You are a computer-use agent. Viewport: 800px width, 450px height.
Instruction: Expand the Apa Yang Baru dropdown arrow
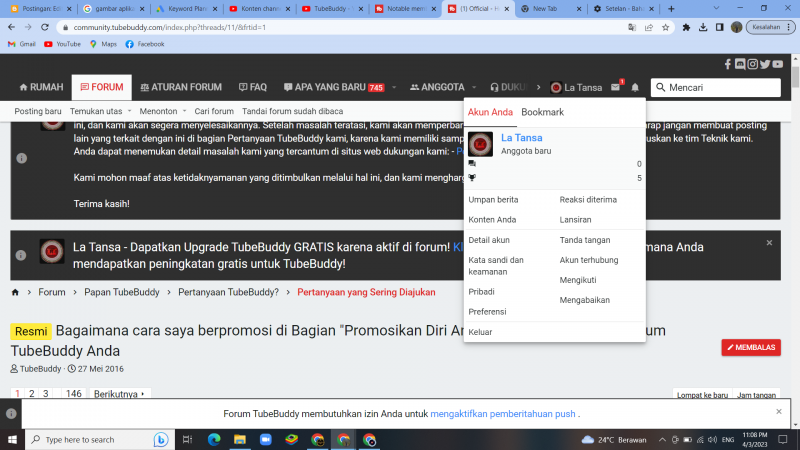point(396,88)
